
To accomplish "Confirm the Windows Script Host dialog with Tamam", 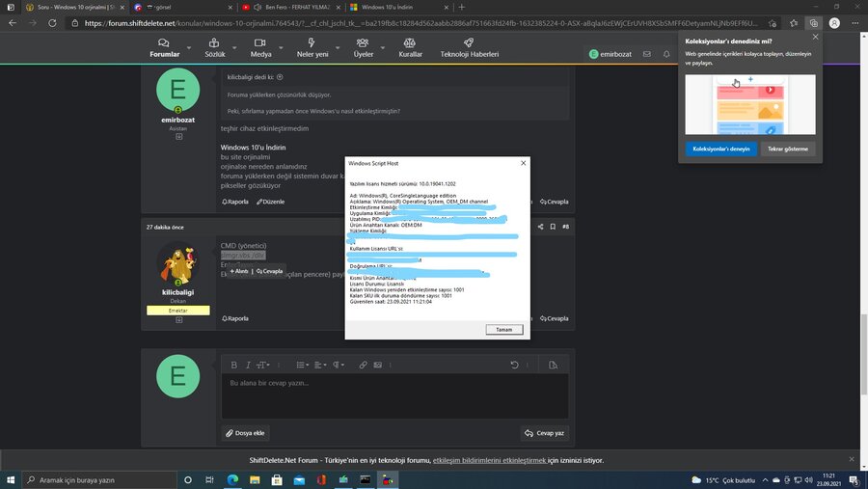I will point(503,330).
